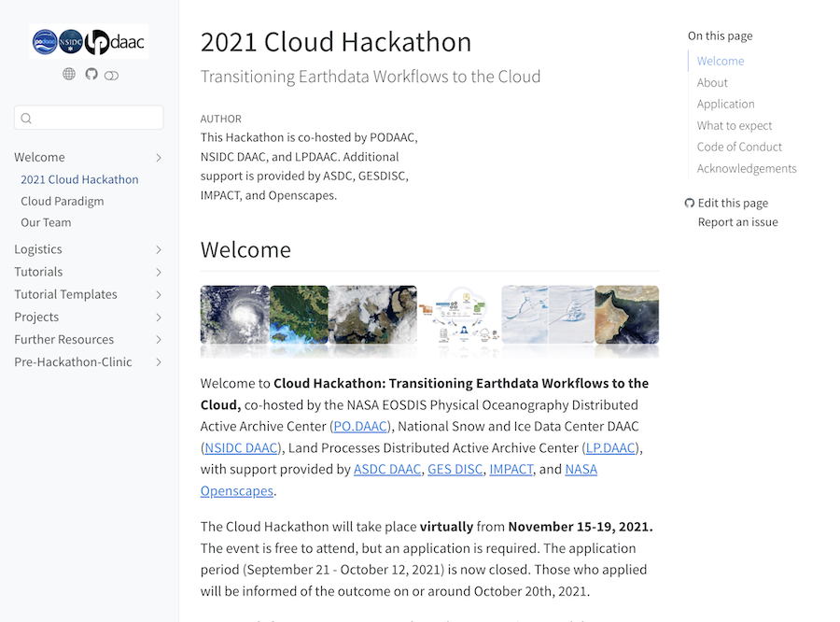Click the globe website icon in sidebar
This screenshot has width=840, height=622.
[69, 74]
